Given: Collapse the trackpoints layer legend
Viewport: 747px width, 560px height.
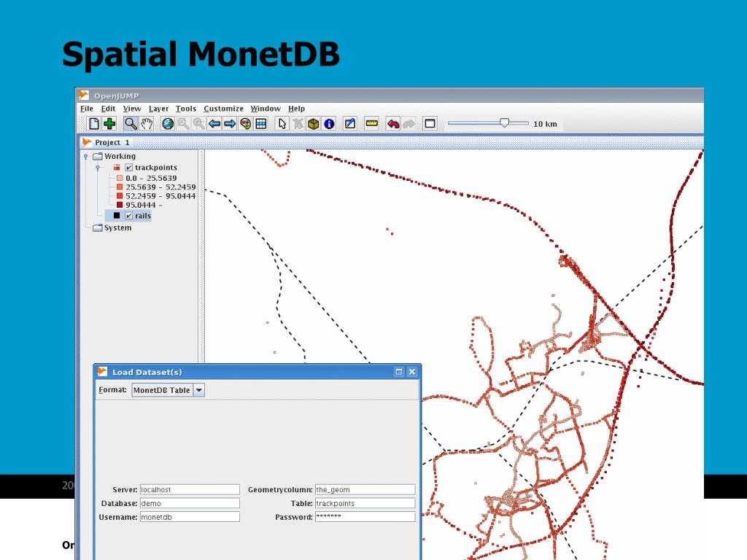Looking at the screenshot, I should pyautogui.click(x=97, y=168).
